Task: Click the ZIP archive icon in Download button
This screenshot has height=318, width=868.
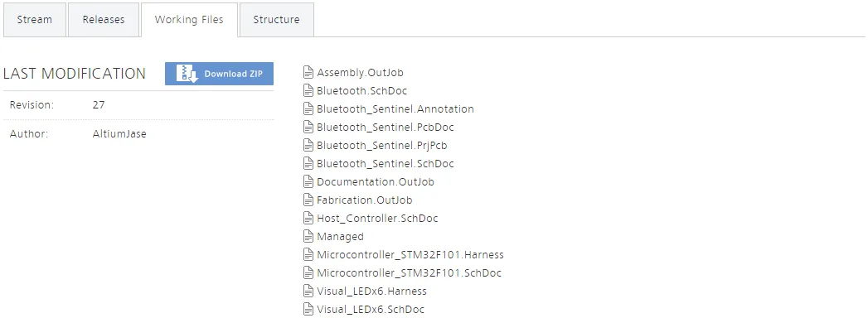Action: (x=187, y=74)
